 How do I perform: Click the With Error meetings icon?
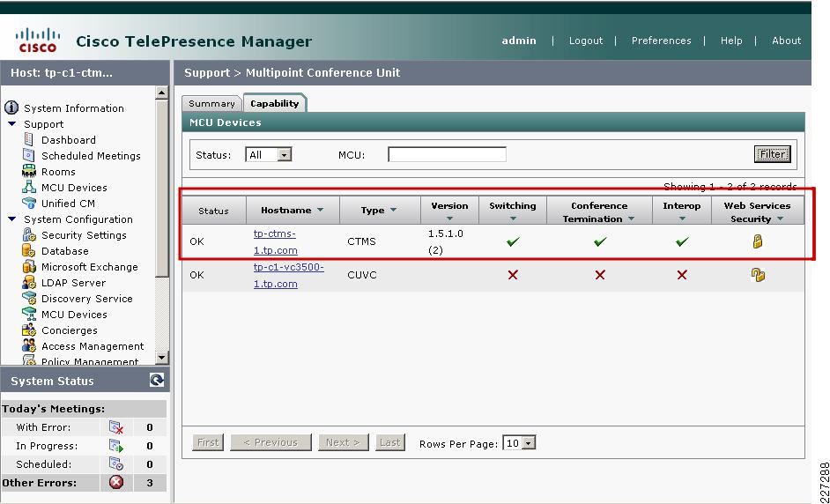tap(116, 427)
